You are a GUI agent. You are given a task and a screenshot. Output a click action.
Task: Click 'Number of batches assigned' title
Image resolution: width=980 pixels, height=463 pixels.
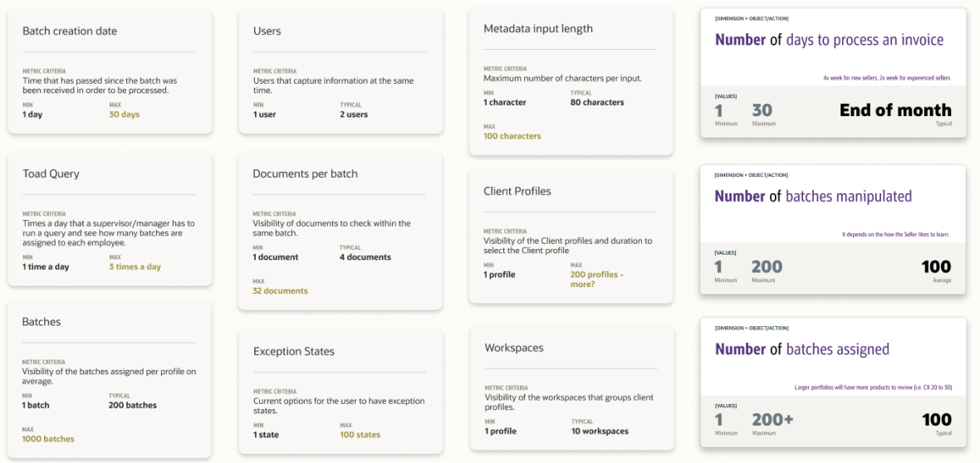[x=802, y=349]
